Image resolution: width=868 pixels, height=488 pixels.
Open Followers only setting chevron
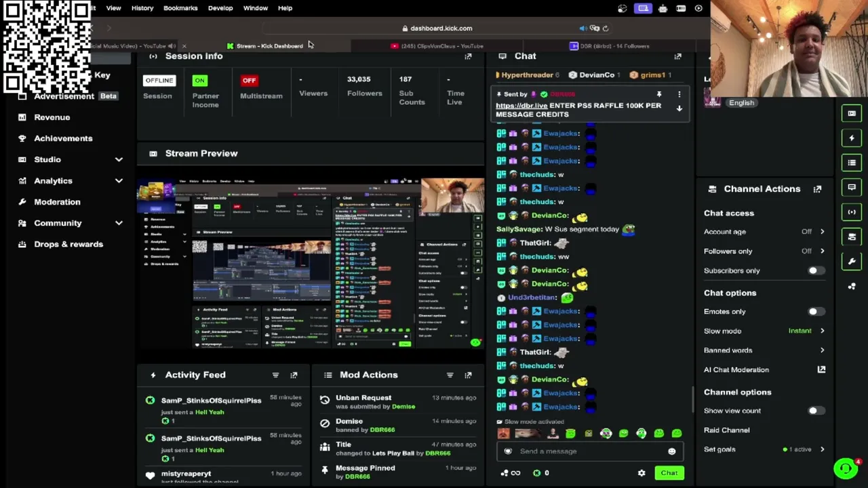(x=822, y=251)
